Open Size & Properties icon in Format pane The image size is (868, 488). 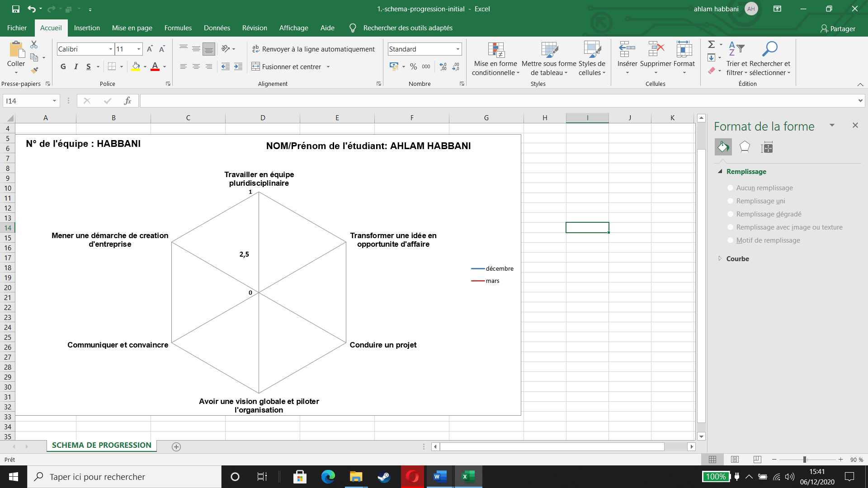click(x=767, y=147)
